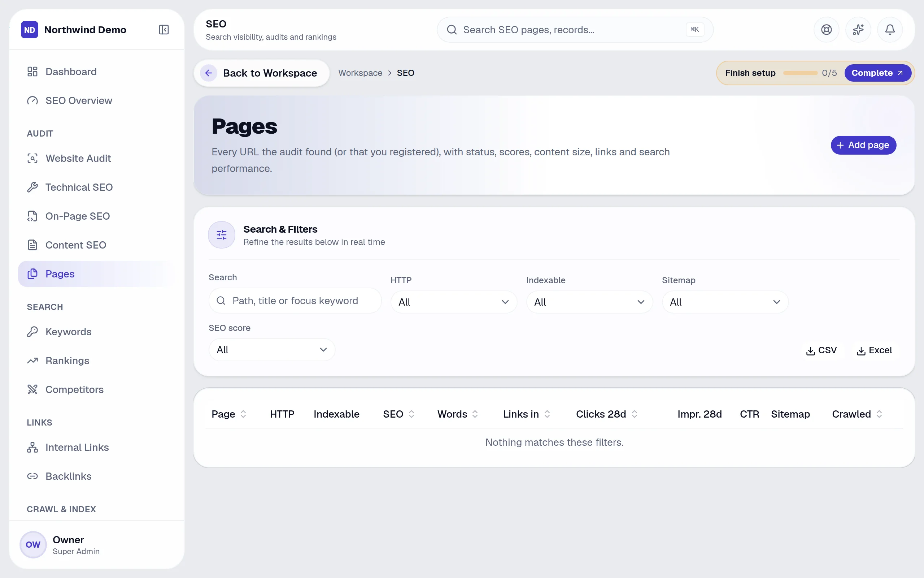Export results as CSV
Image resolution: width=924 pixels, height=578 pixels.
[821, 350]
